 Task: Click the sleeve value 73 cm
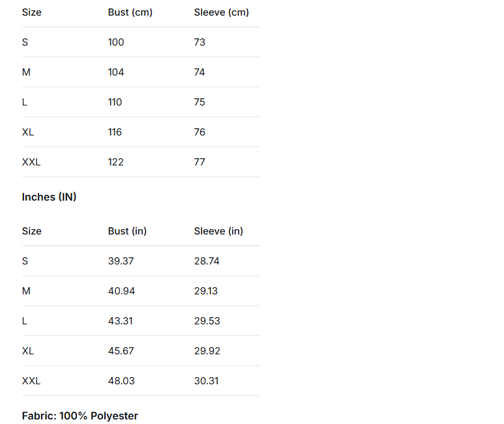pos(200,42)
